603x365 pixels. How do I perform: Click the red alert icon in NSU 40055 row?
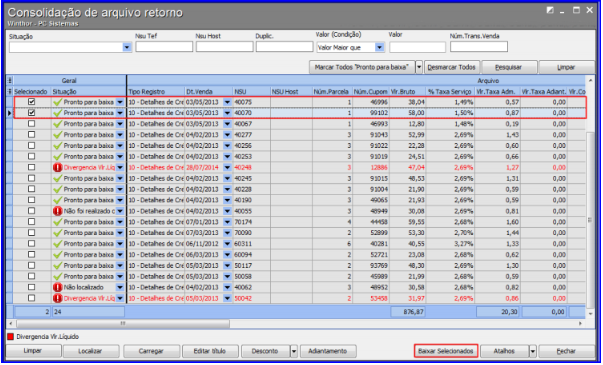(58, 211)
